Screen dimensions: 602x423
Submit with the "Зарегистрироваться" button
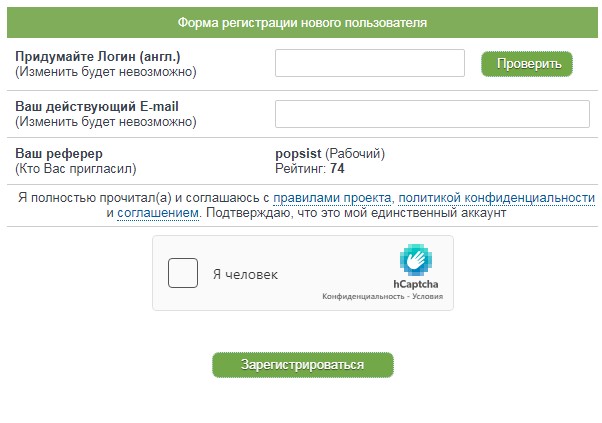click(302, 365)
